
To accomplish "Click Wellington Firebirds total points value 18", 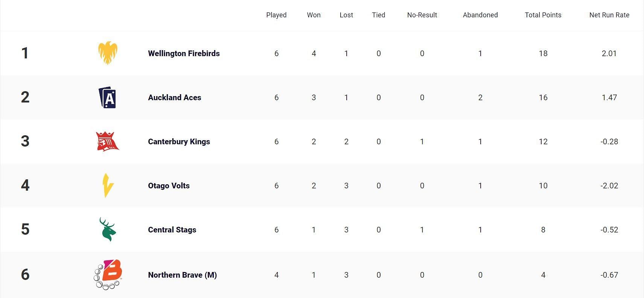I will (543, 53).
